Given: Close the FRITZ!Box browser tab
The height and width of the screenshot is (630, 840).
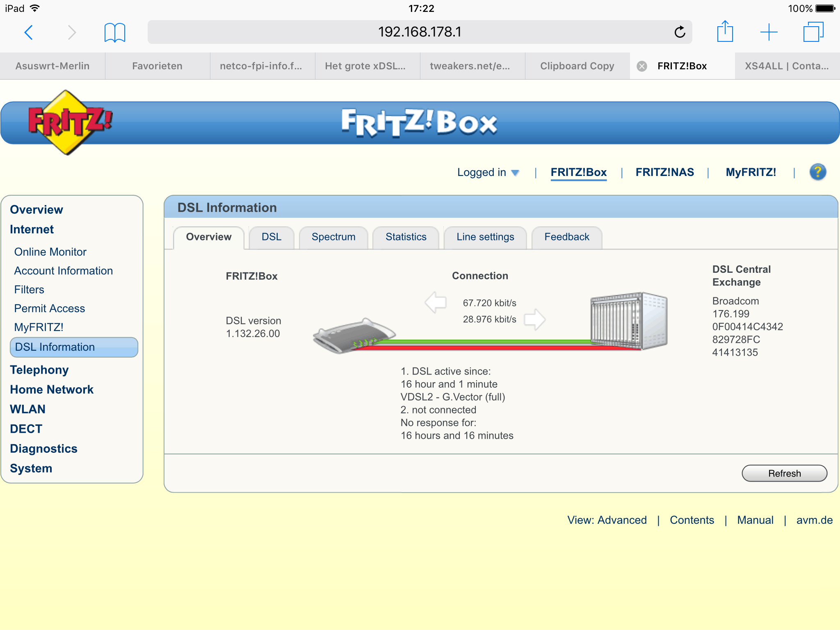Looking at the screenshot, I should coord(642,66).
